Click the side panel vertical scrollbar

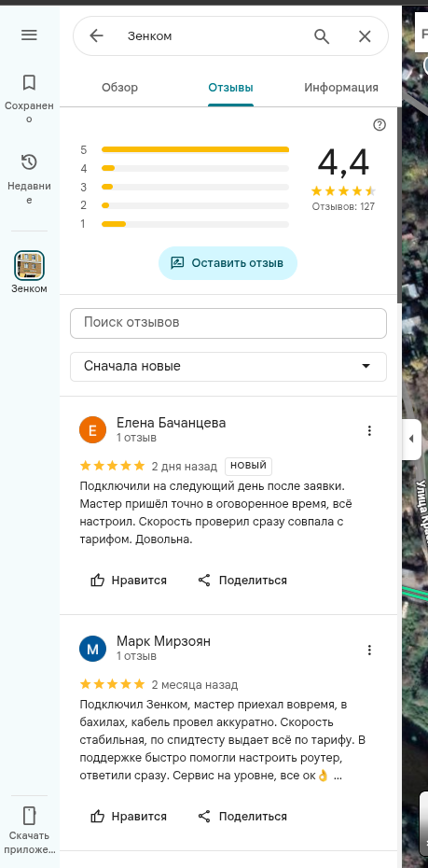399,205
